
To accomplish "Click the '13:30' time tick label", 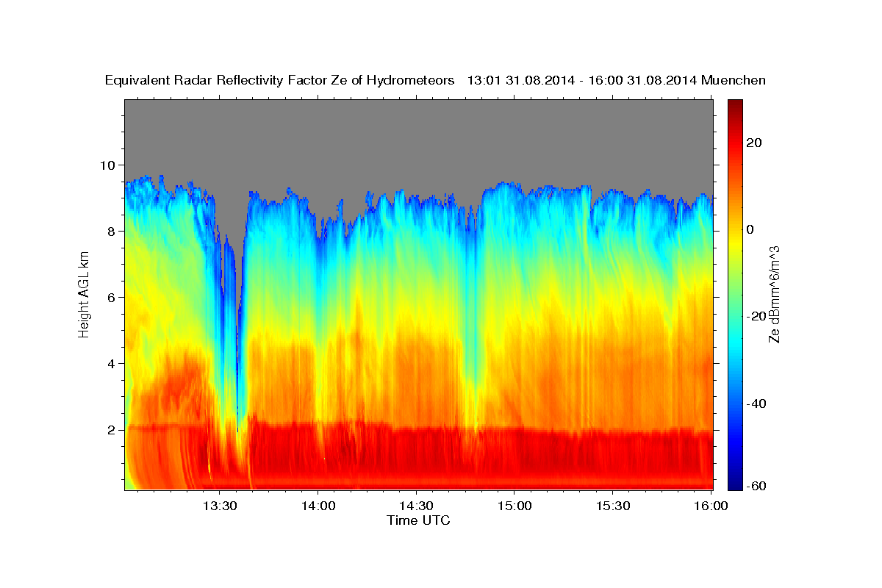I will 219,506.
